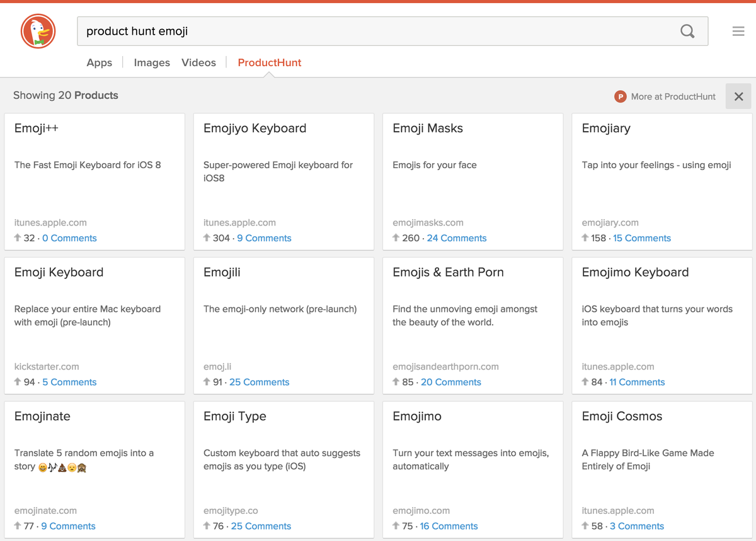Open 16 Comments on Emojimo
The width and height of the screenshot is (756, 541).
click(x=449, y=527)
